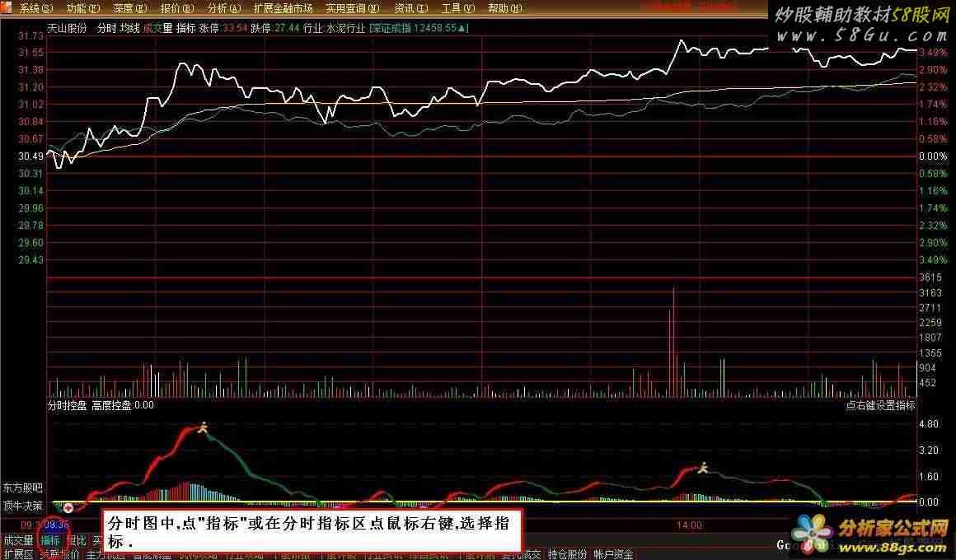956x560 pixels.
Task: Click the 成交量 label in chart header
Action: [158, 28]
